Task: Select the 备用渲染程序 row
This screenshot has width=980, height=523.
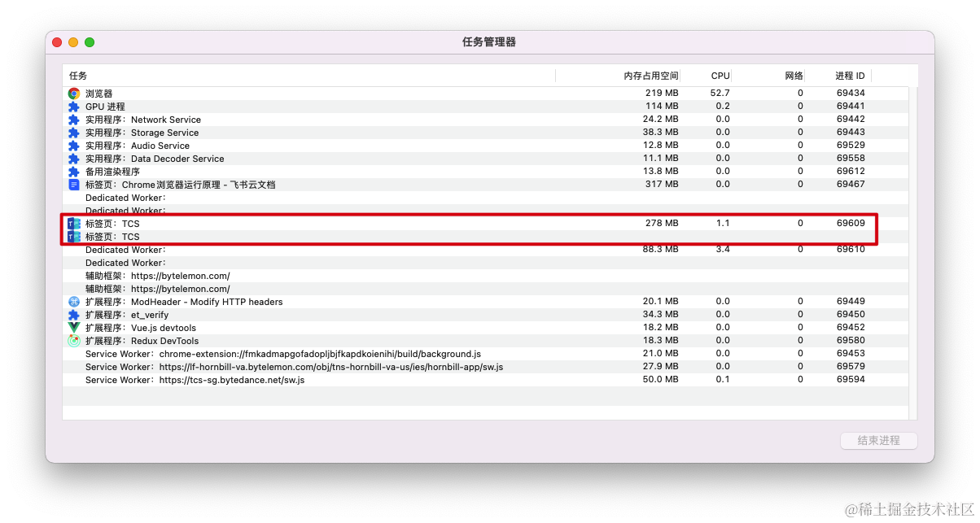Action: pyautogui.click(x=485, y=172)
